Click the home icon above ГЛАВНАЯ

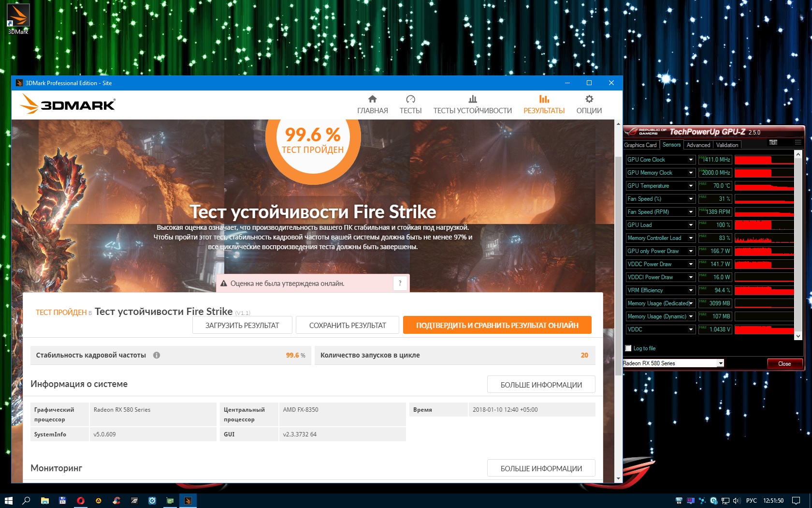coord(372,99)
